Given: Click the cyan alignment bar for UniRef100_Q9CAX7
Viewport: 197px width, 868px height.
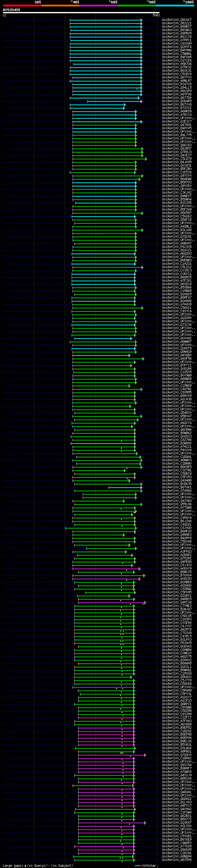Looking at the screenshot, I should (x=106, y=20).
